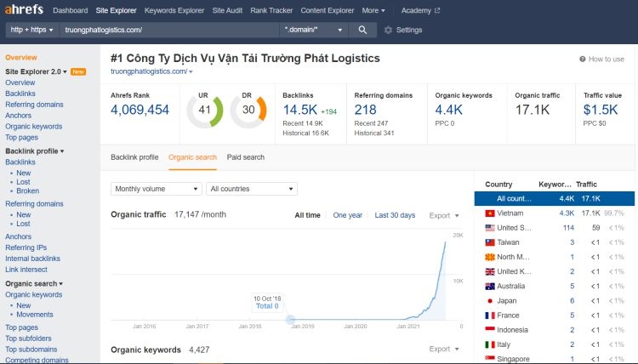
Task: Select the Last 30 days range
Action: (x=395, y=215)
